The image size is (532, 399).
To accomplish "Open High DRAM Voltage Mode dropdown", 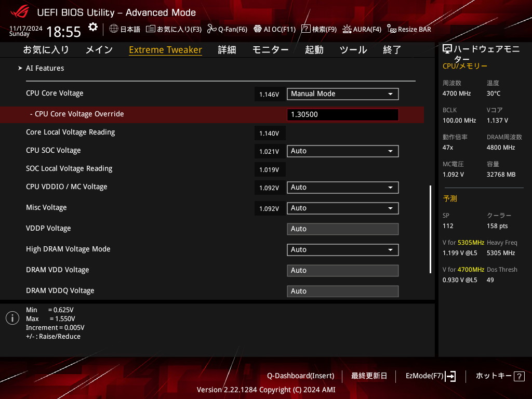I will (343, 250).
